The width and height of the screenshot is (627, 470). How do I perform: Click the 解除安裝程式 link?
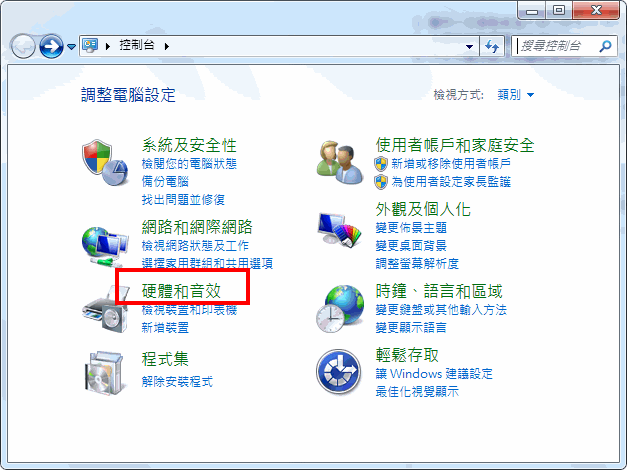pyautogui.click(x=177, y=382)
